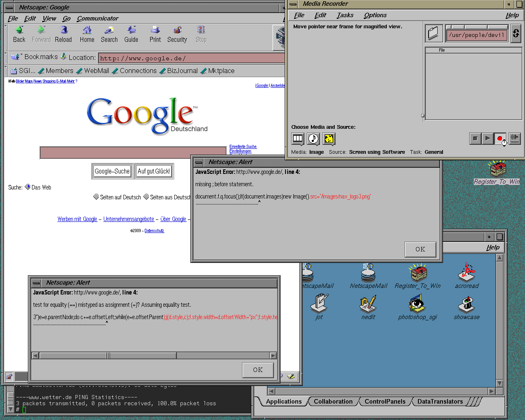Click the audio monitor button in Media Recorder
Image resolution: width=525 pixels, height=420 pixels.
(515, 139)
